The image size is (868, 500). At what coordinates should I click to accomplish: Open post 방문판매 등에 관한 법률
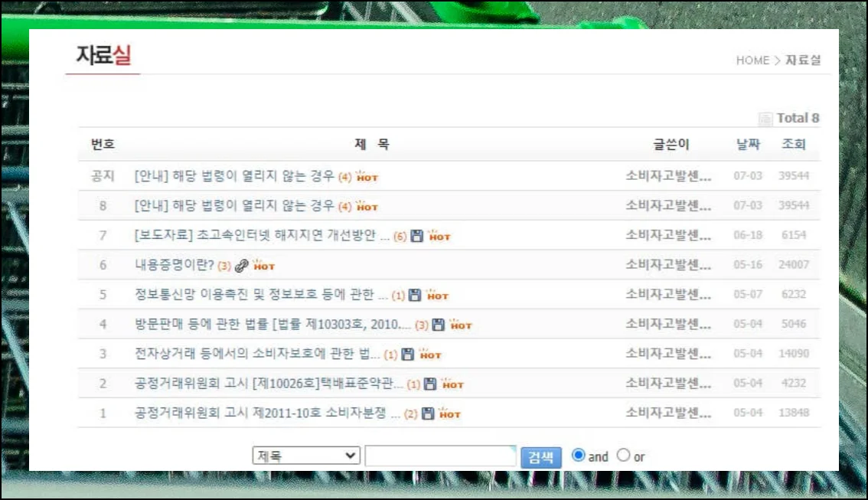coord(273,325)
